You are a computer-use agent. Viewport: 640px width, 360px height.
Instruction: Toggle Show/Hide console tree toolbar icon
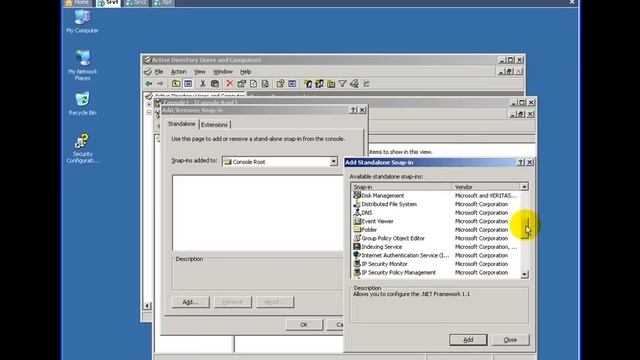point(188,84)
